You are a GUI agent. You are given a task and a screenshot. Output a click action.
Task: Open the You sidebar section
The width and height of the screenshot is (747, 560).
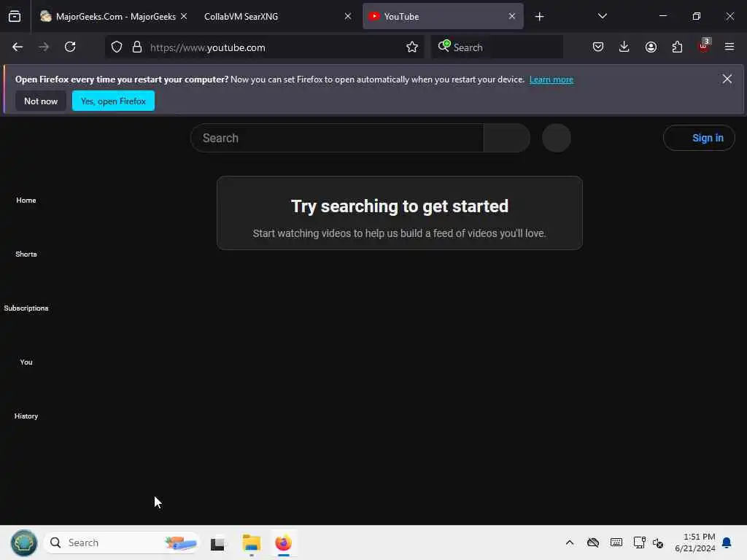pyautogui.click(x=26, y=362)
